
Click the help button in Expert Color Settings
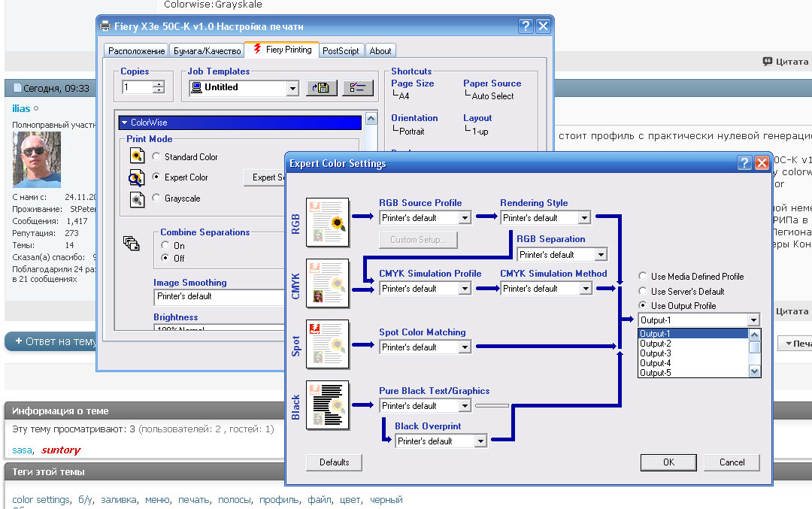[744, 163]
